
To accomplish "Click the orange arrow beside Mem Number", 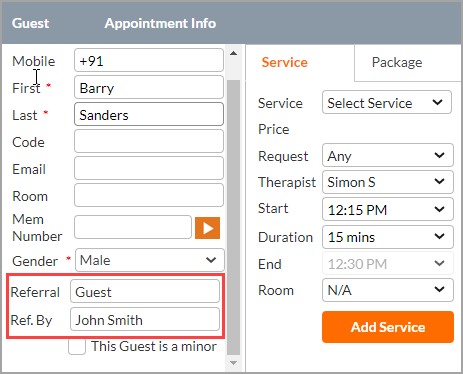I will click(x=207, y=228).
